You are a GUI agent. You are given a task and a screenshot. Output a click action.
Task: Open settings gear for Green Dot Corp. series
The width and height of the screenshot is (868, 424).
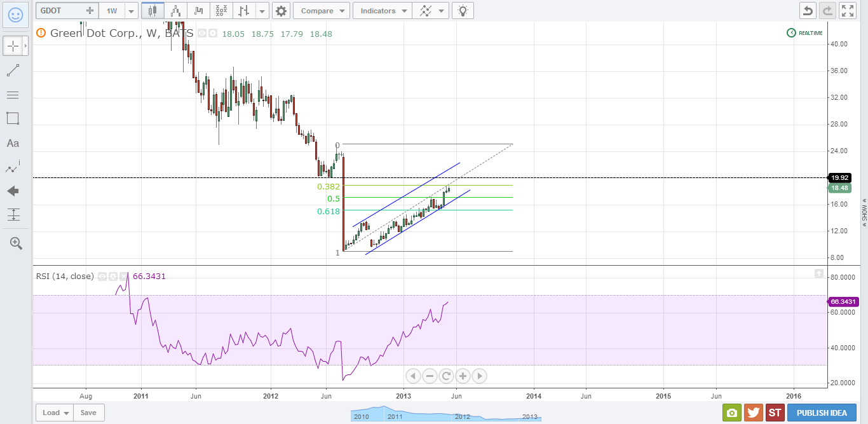click(212, 34)
